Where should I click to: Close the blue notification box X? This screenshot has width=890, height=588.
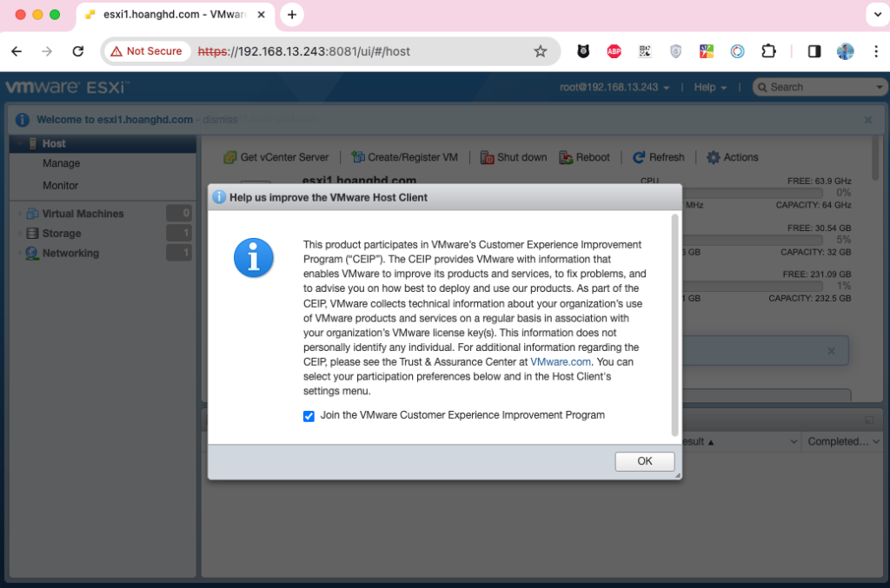831,351
